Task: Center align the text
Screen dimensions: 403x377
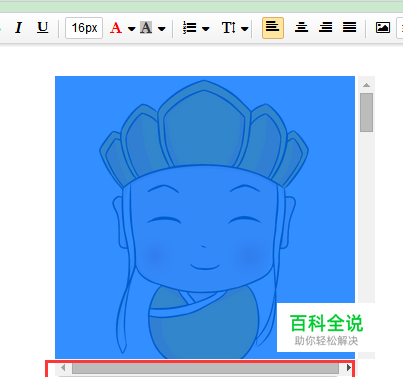Action: (301, 28)
